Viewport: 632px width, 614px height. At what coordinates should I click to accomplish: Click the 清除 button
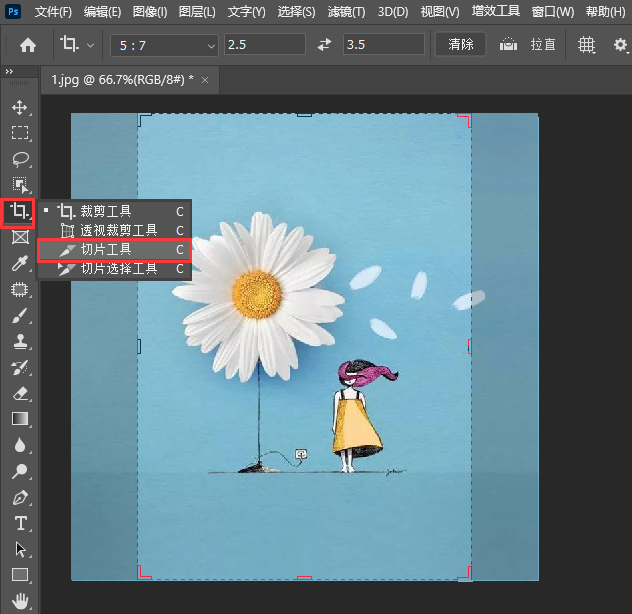(461, 45)
